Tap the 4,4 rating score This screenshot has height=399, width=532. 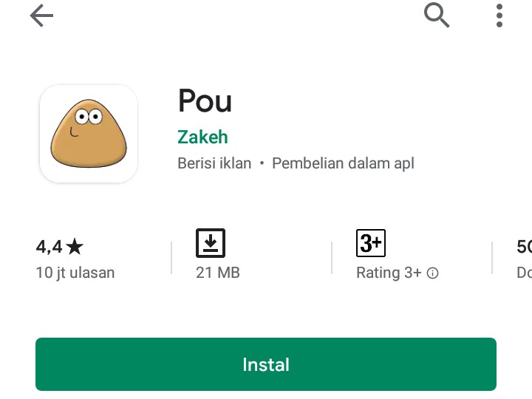click(x=50, y=247)
